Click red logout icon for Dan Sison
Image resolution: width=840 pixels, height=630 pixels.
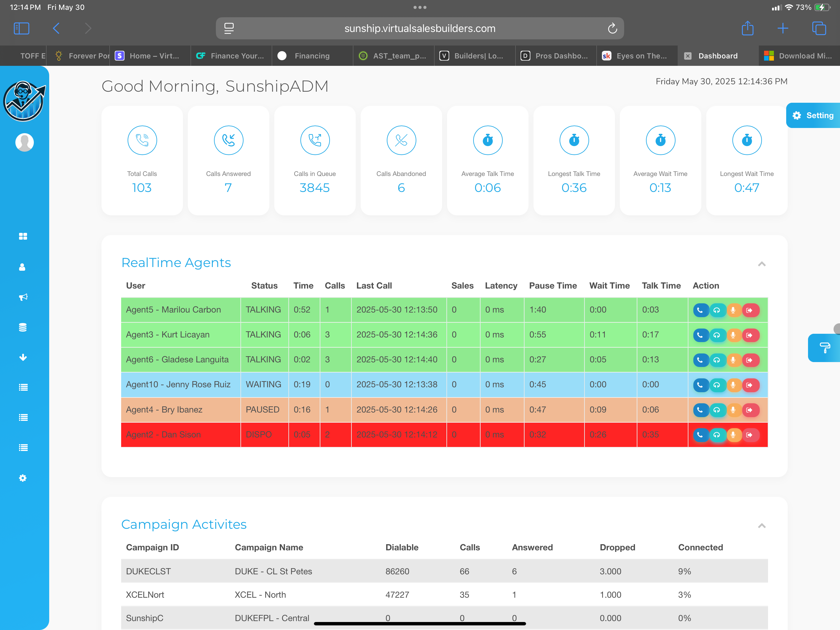pyautogui.click(x=750, y=435)
